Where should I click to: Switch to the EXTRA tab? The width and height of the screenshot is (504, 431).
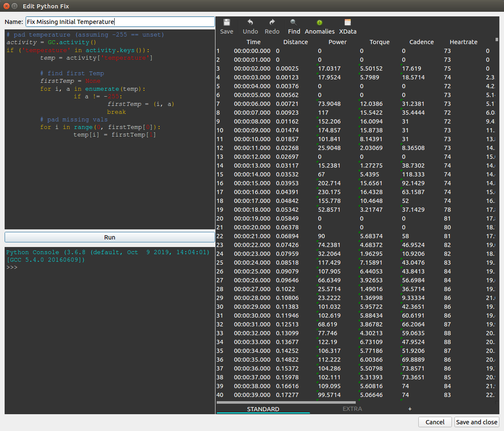[x=352, y=409]
